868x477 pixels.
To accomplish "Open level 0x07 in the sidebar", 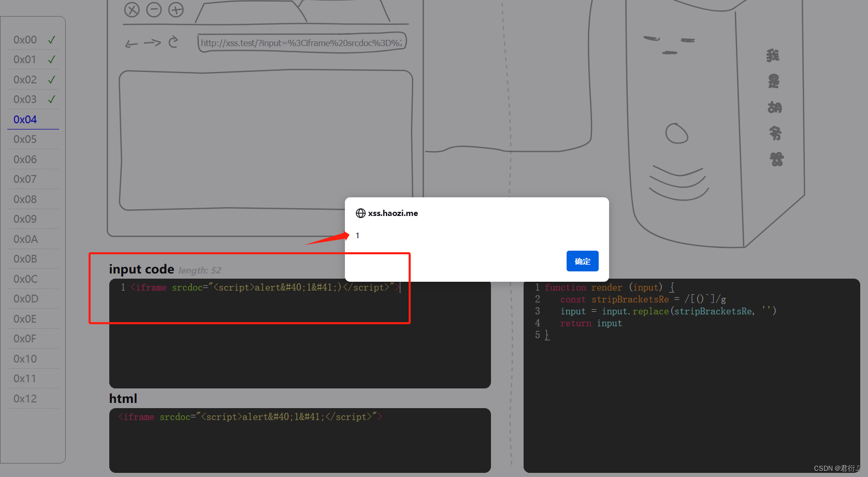I will coord(25,179).
